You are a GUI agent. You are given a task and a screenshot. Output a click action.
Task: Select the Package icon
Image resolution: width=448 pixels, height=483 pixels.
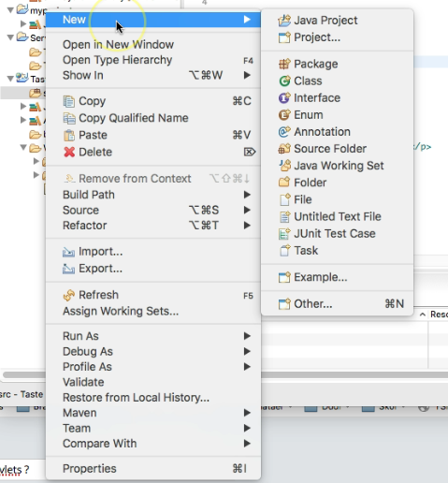coord(284,64)
